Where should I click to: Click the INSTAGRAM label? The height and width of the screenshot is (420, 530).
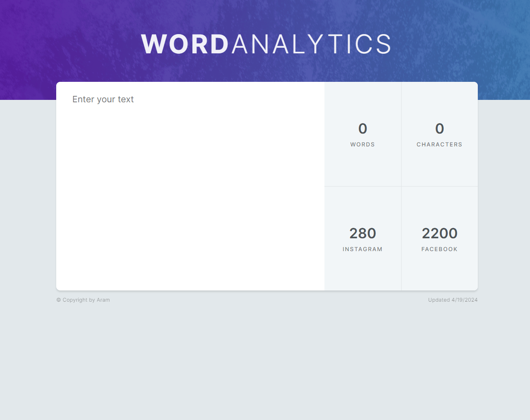[363, 249]
